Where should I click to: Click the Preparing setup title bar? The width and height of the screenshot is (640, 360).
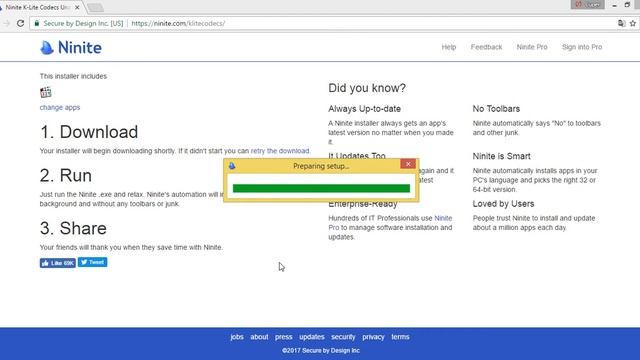pos(321,166)
